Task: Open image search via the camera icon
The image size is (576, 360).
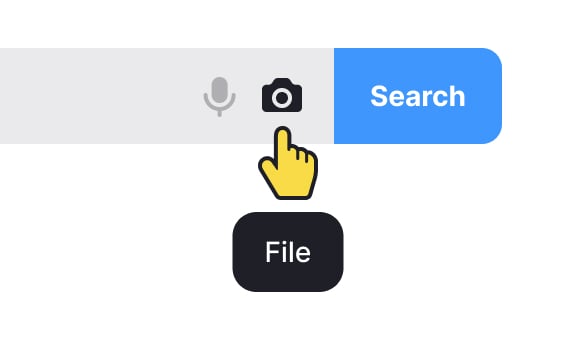Action: click(x=282, y=95)
